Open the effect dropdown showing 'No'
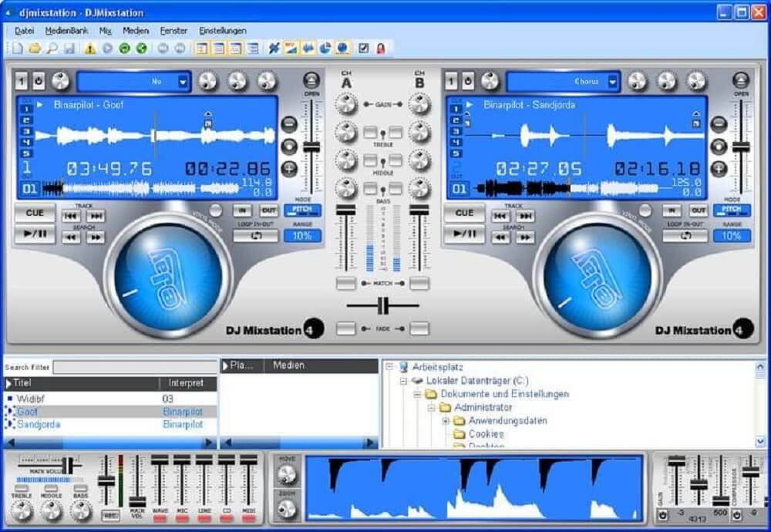 [183, 81]
